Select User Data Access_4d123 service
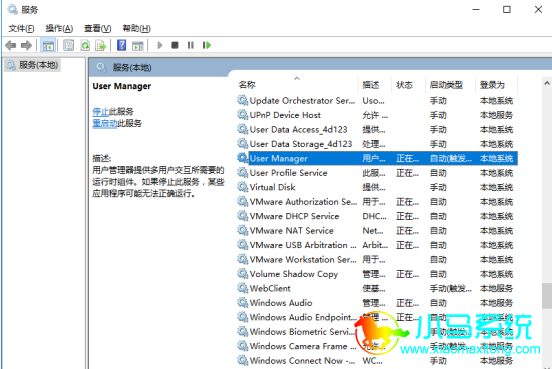 click(377, 130)
